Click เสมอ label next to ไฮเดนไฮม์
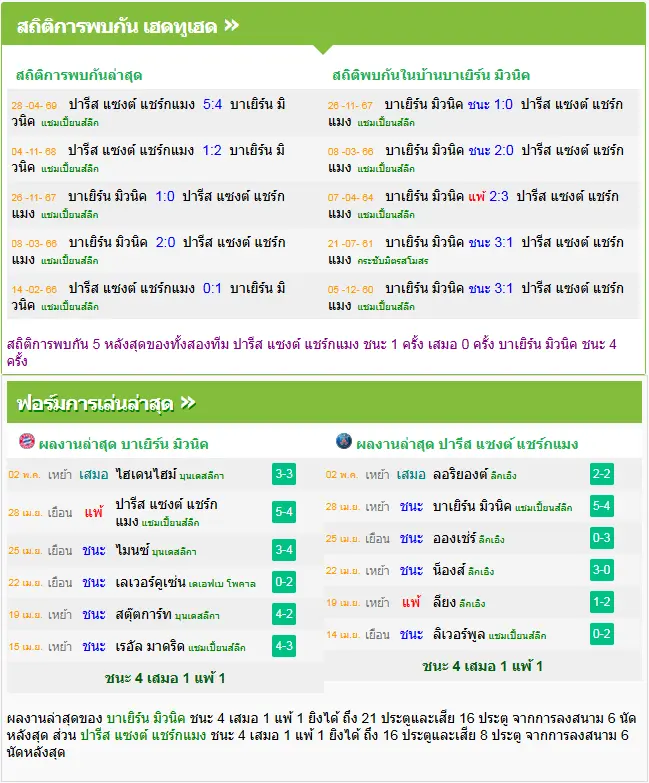Screen dimensions: 649x783 93,474
